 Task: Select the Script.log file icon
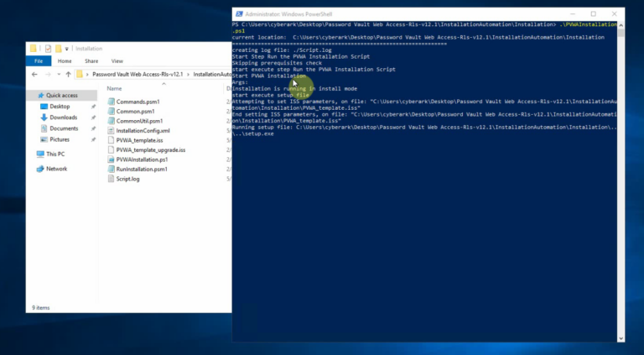111,179
